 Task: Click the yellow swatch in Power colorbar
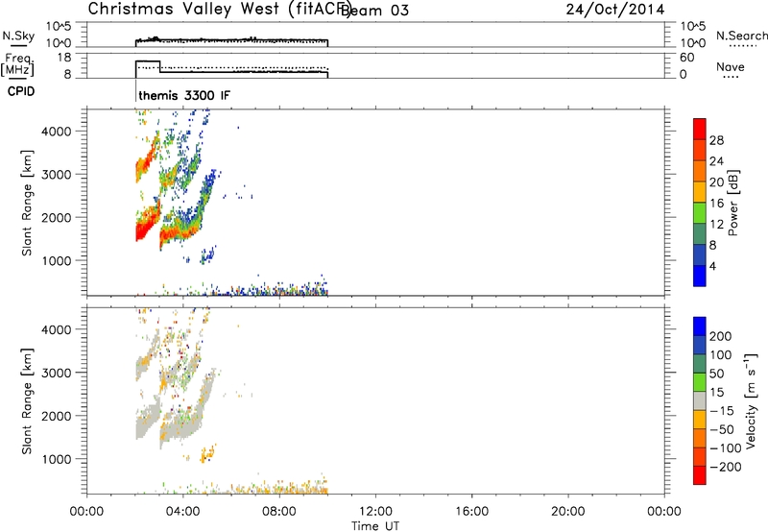700,191
